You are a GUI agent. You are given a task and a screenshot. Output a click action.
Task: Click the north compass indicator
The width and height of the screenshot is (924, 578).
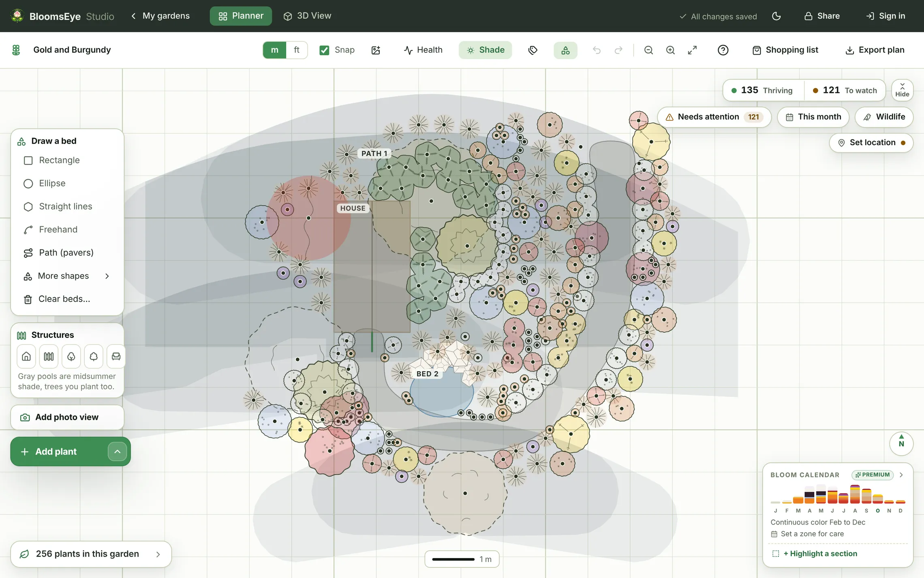(901, 443)
